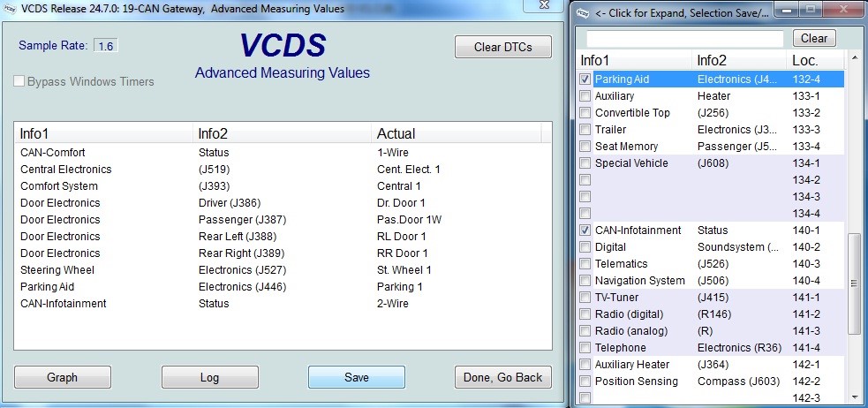Check the Radio (analog) checkbox
This screenshot has width=868, height=408.
(585, 331)
